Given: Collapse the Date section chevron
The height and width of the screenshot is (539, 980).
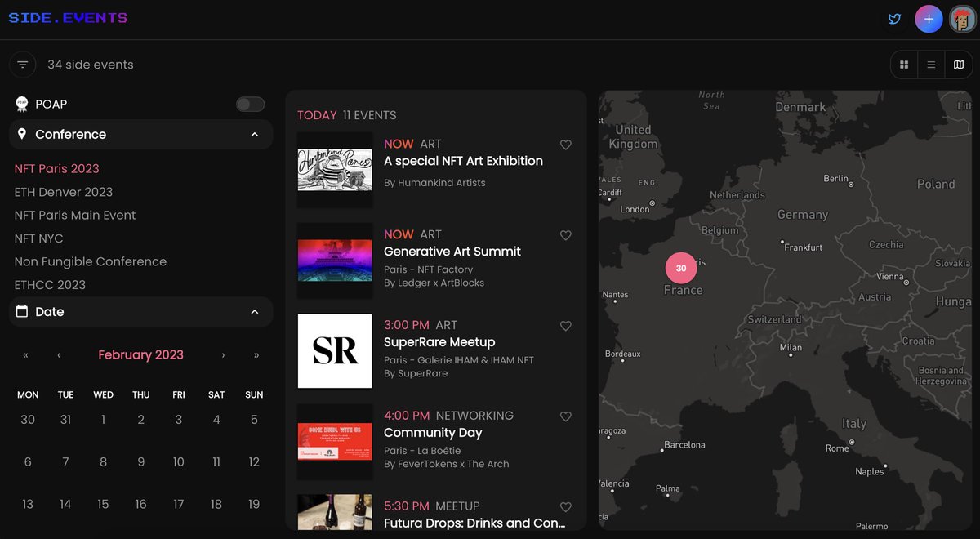Looking at the screenshot, I should 255,312.
